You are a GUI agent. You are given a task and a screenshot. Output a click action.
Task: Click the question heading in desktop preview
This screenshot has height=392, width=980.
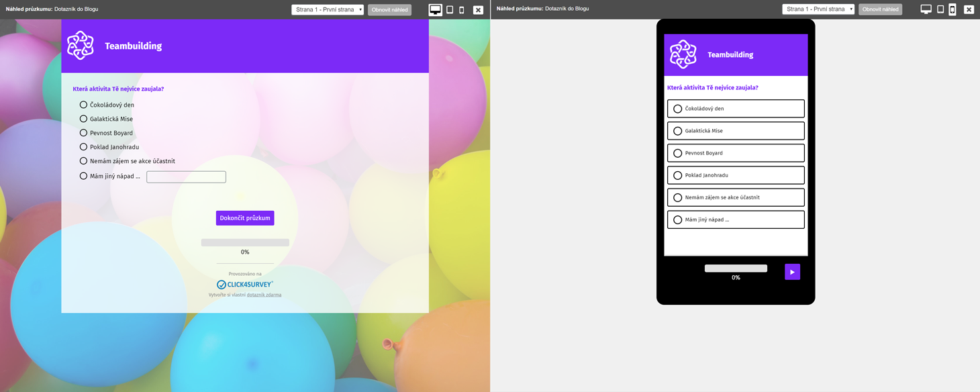tap(118, 89)
